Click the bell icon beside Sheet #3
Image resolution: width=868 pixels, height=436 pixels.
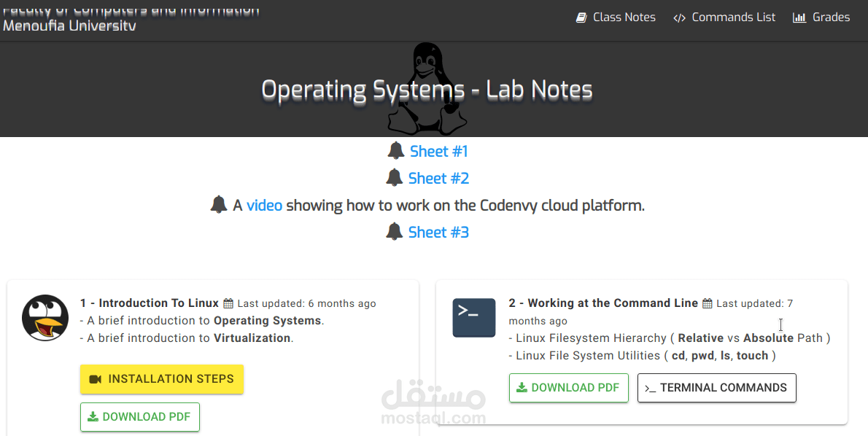394,231
